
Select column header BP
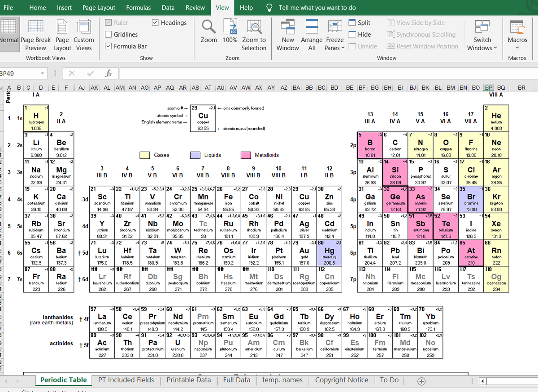click(x=489, y=88)
